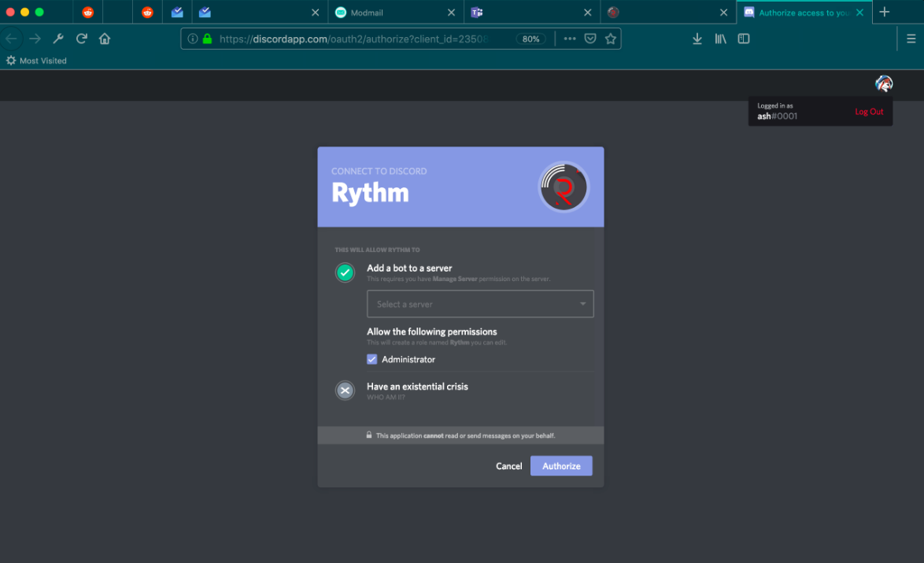Toggle the green Add a bot checkmark

345,272
